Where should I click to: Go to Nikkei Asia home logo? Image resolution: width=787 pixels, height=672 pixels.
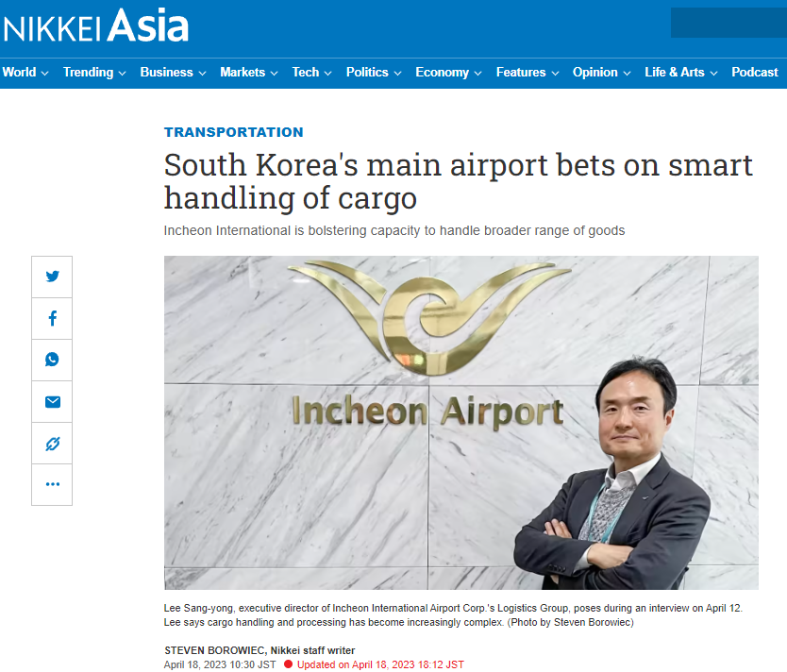pos(96,25)
